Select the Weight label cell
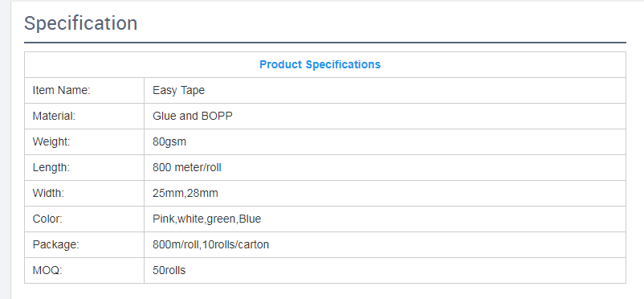644x299 pixels. [84, 142]
